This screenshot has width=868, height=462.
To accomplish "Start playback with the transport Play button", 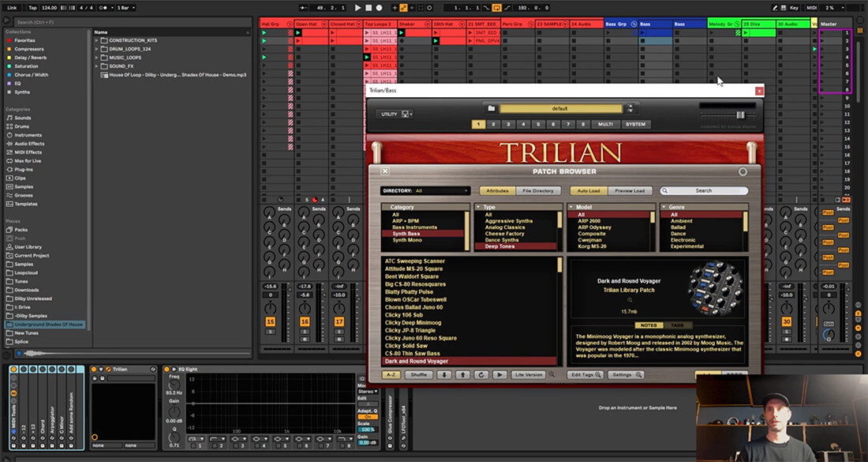I will coord(357,8).
